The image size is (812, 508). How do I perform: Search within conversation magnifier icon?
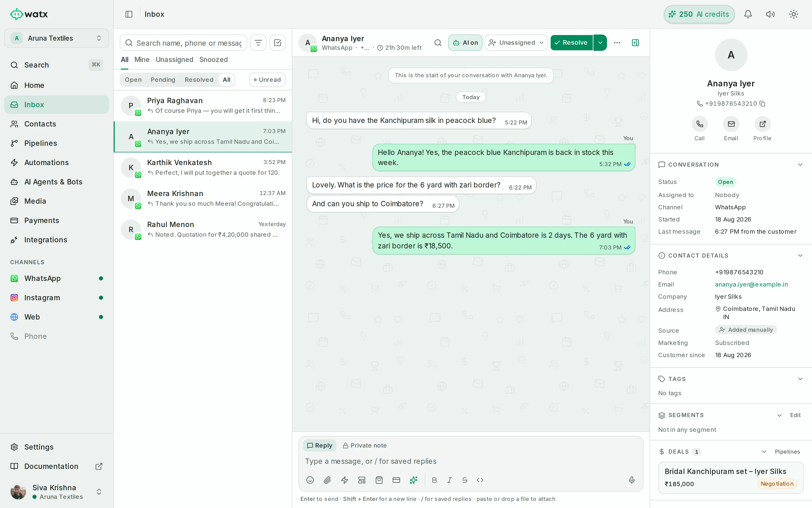coord(437,43)
